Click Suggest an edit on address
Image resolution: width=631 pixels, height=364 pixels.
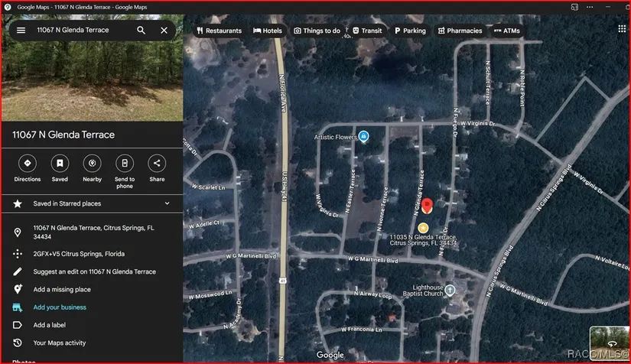94,271
